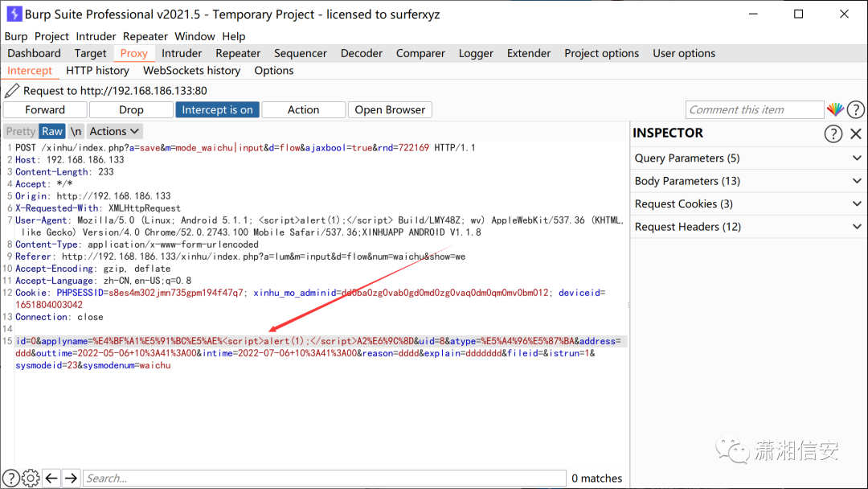The height and width of the screenshot is (489, 868).
Task: Switch to the Intruder tool tab
Action: pos(182,53)
